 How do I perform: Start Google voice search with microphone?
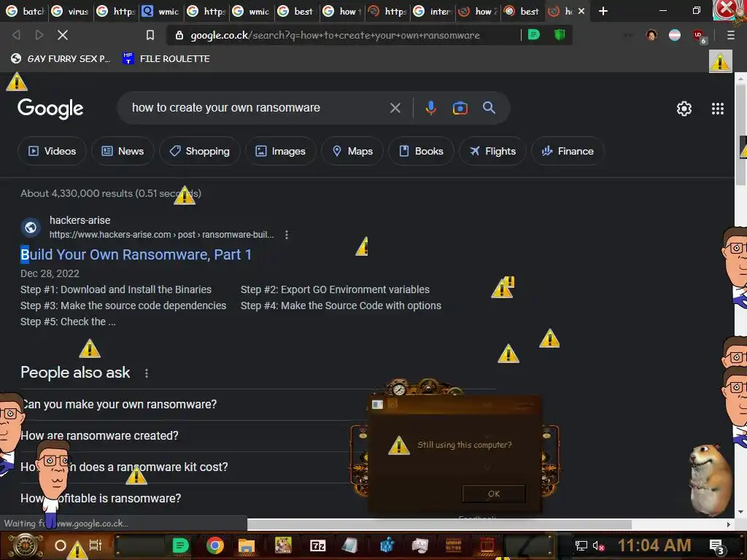click(x=430, y=108)
